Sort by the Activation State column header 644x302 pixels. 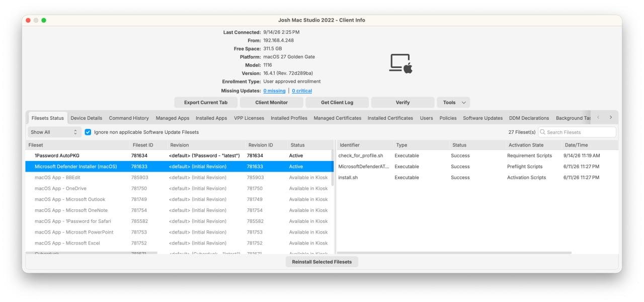point(533,145)
